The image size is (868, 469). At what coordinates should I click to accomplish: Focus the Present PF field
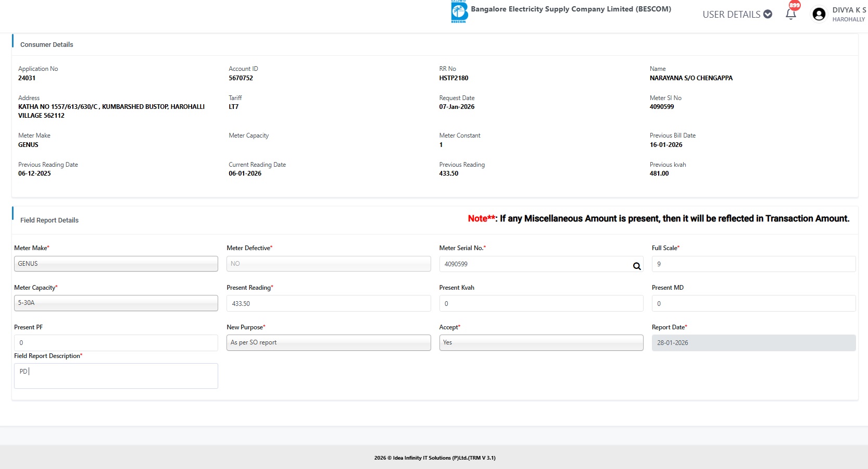point(116,343)
